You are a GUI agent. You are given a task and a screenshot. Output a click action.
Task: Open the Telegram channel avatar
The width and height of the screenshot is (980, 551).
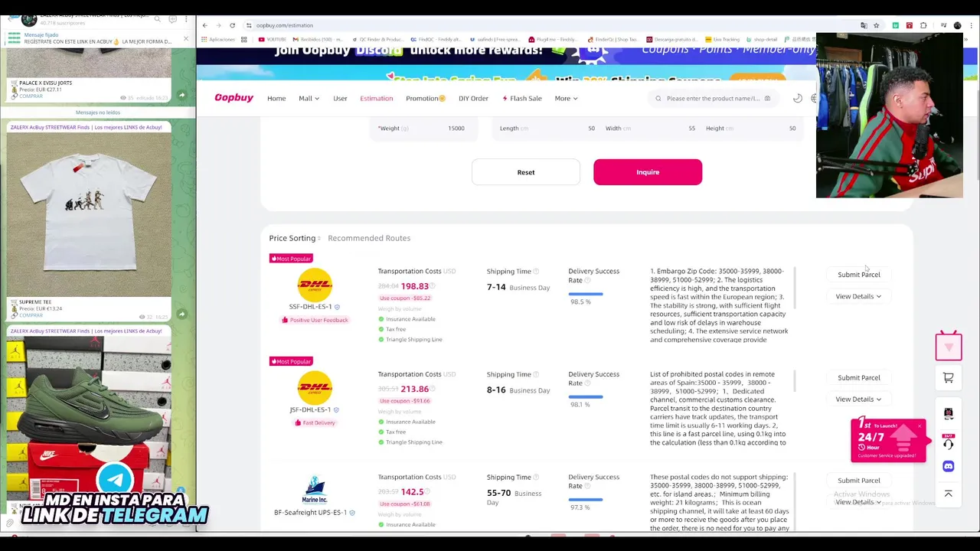28,19
